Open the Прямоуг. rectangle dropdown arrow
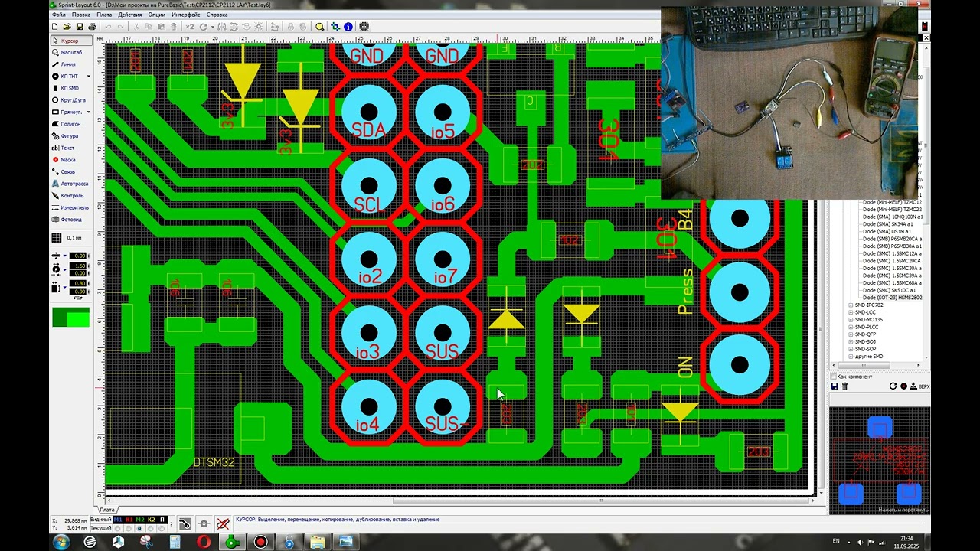Image resolution: width=980 pixels, height=551 pixels. pyautogui.click(x=89, y=112)
